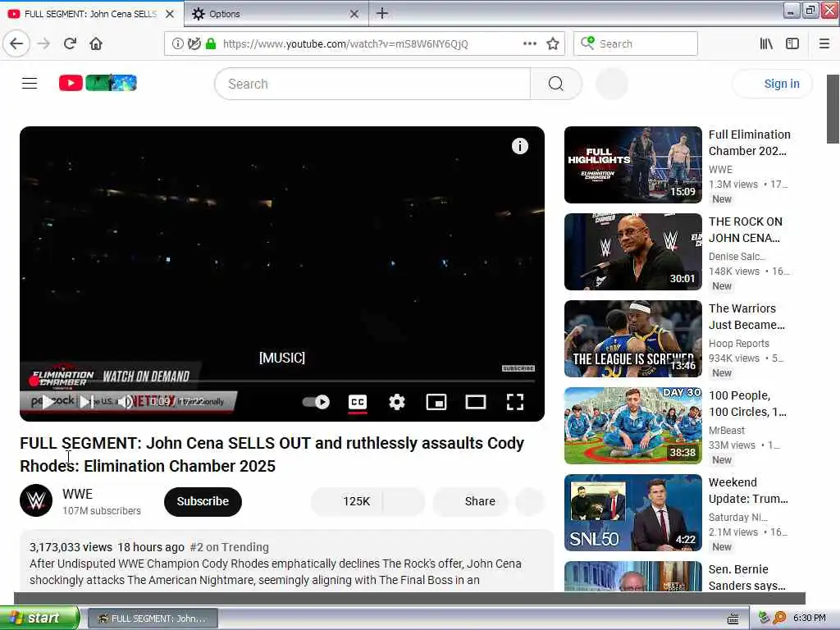Open the video info card icon

(519, 146)
